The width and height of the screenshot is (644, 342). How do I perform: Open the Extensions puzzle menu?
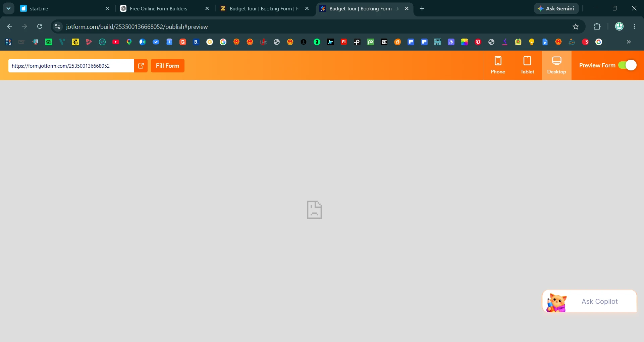pyautogui.click(x=597, y=26)
